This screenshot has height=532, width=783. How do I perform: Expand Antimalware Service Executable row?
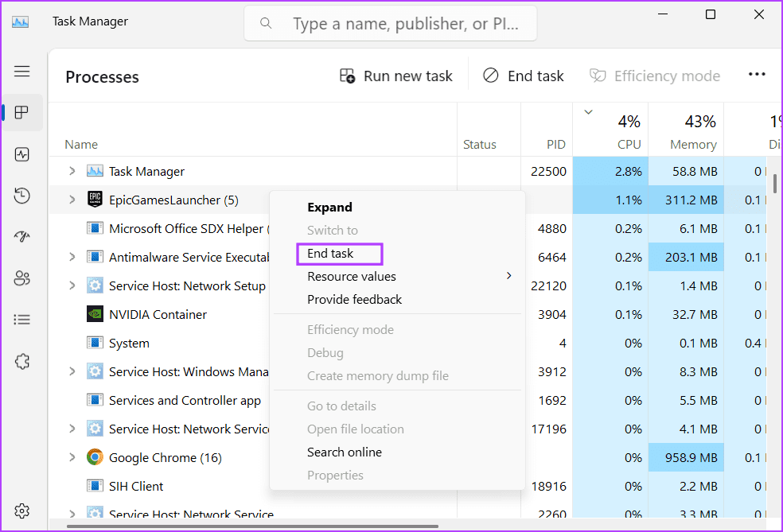pos(72,257)
